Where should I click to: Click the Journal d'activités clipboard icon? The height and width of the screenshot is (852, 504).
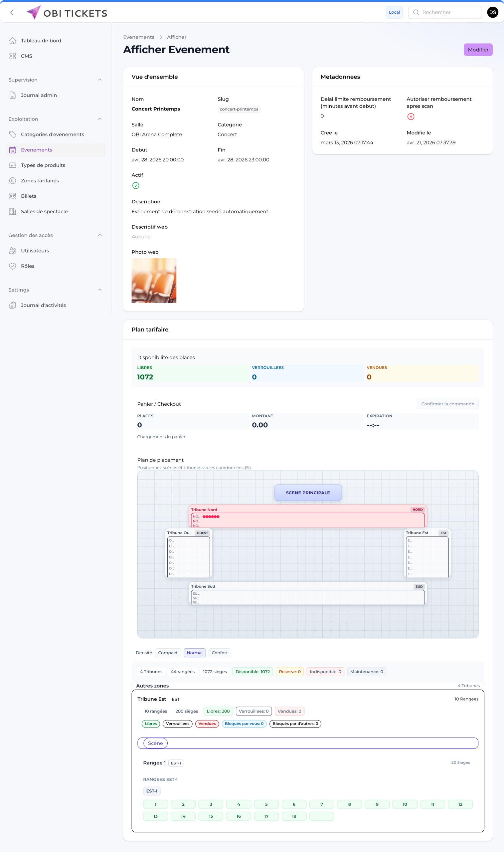click(13, 306)
